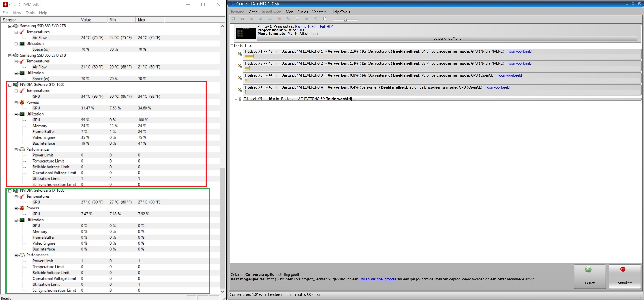
Task: Collapse Temperatures node above the 27 °C GPU reading
Action: tap(16, 197)
